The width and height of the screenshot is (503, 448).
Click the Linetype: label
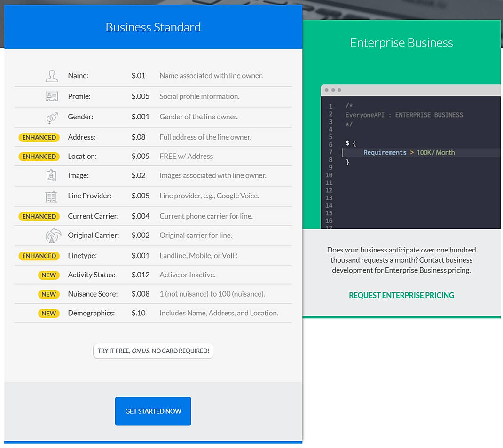[x=82, y=256]
